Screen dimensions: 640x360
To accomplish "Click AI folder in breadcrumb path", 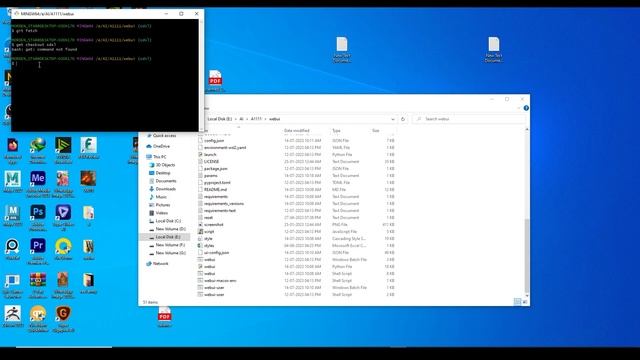I will (241, 119).
